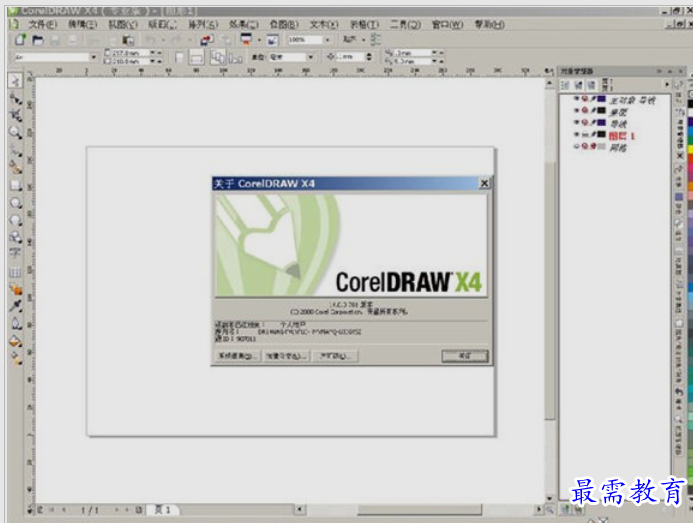Select the Ellipse tool
Image resolution: width=693 pixels, height=523 pixels.
[x=15, y=203]
